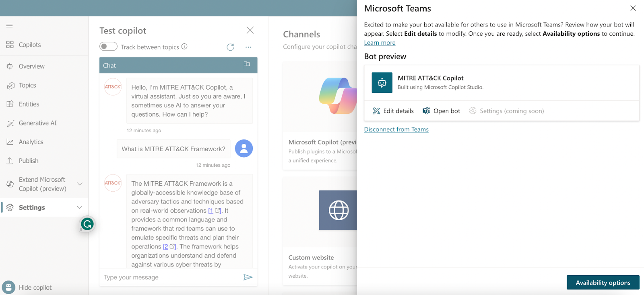Click the hamburger menu icon in sidebar

point(10,26)
